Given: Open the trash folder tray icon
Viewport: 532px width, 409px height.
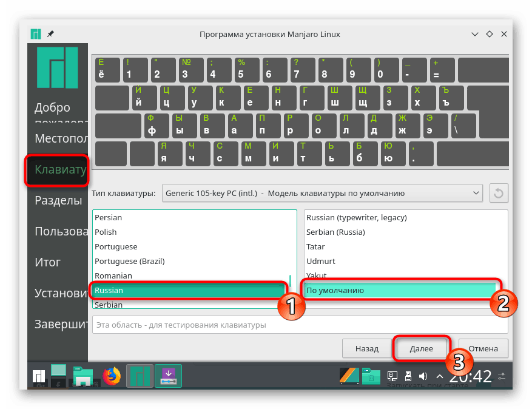Looking at the screenshot, I should (x=371, y=376).
